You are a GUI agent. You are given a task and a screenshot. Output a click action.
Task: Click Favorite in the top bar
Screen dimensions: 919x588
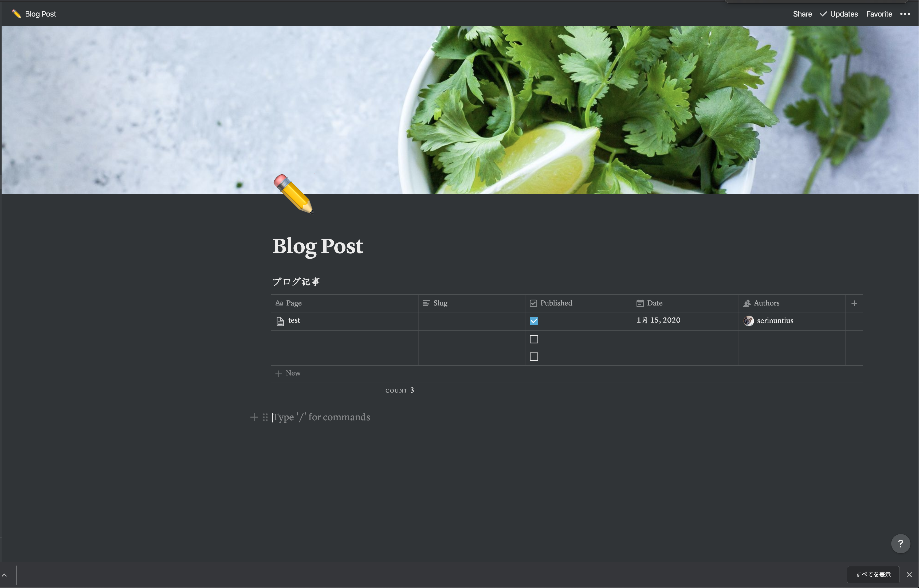879,14
